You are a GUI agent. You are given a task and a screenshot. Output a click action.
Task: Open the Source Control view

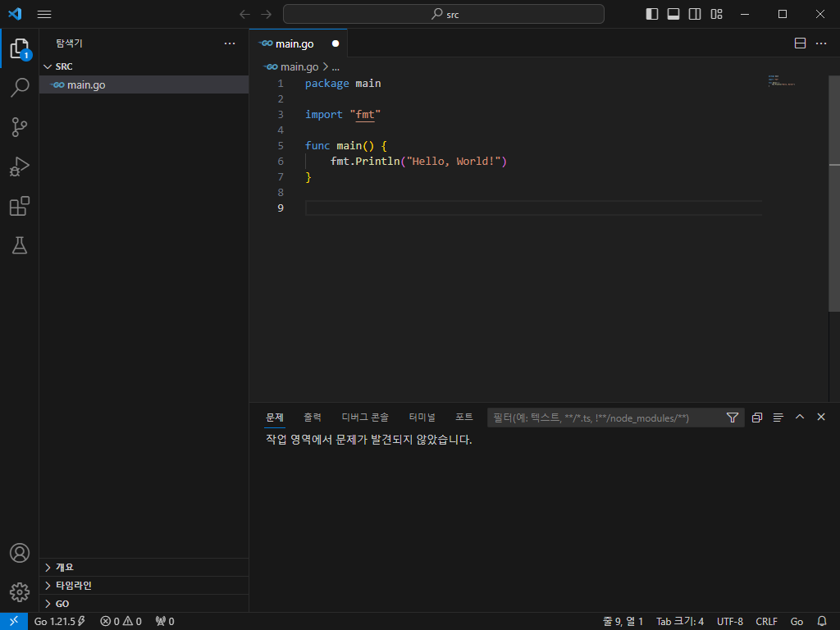tap(20, 127)
